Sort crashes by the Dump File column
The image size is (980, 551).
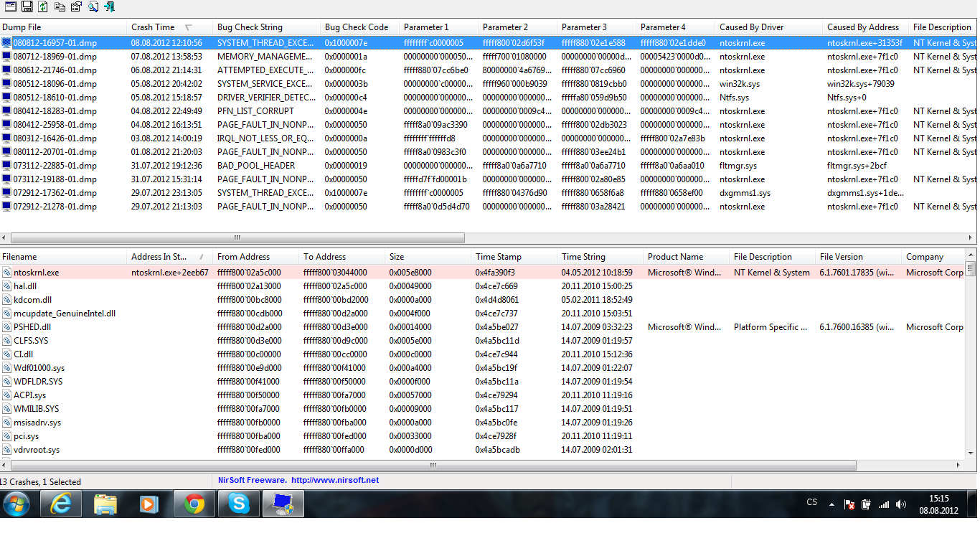pyautogui.click(x=64, y=27)
